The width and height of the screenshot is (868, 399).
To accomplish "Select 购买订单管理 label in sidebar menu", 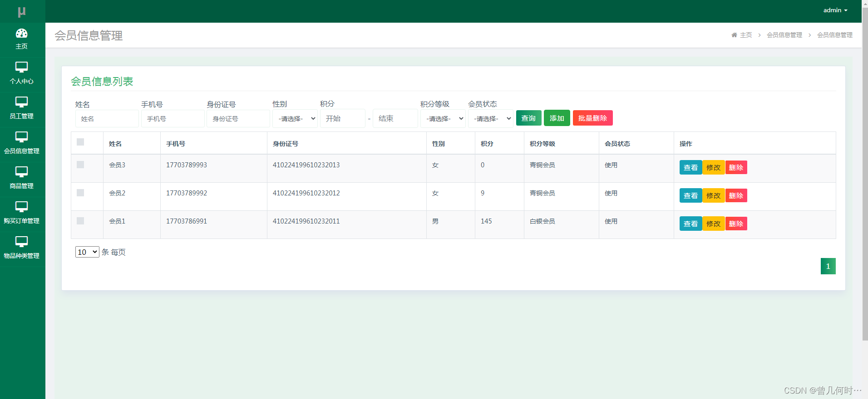I will [21, 221].
